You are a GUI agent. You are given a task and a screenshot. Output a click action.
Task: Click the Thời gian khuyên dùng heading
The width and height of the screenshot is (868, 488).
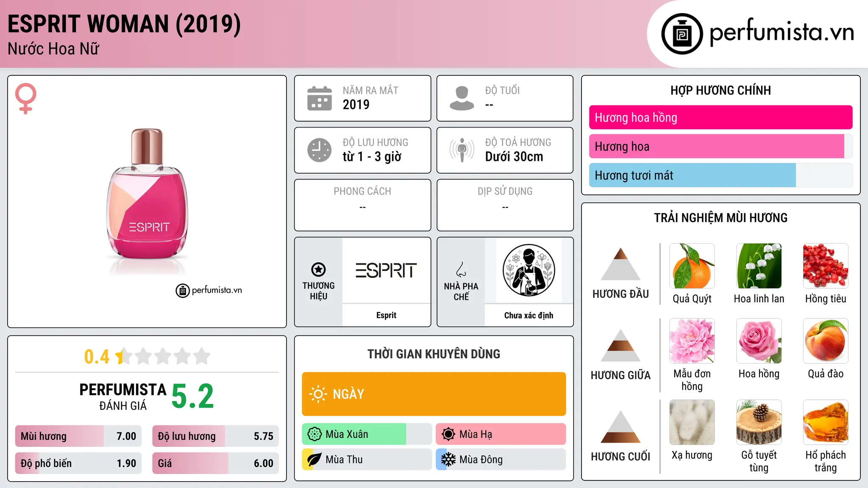pyautogui.click(x=434, y=354)
